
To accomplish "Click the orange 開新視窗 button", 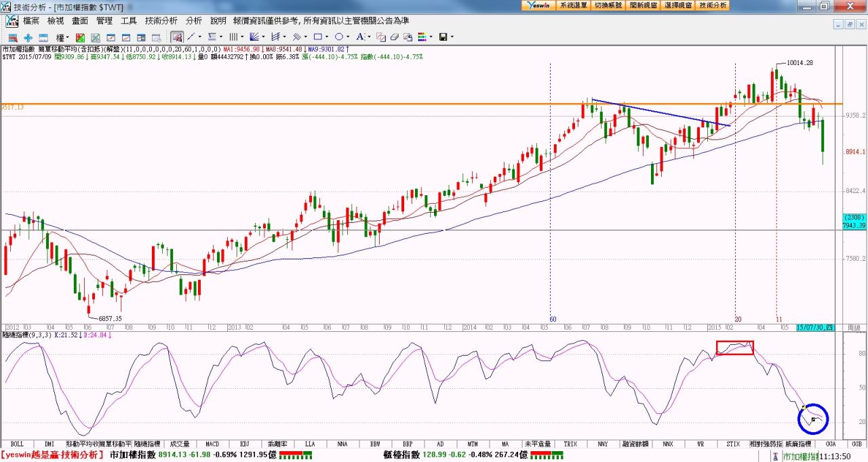I will [643, 5].
